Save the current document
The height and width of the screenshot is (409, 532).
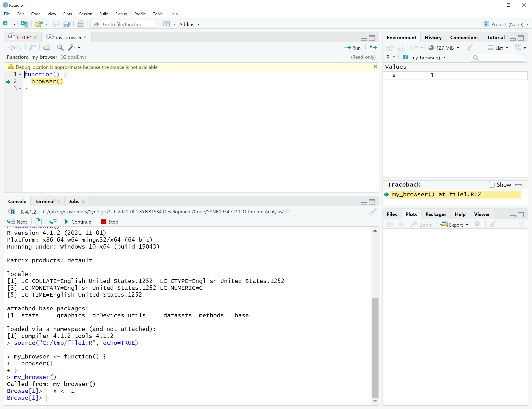click(x=56, y=24)
